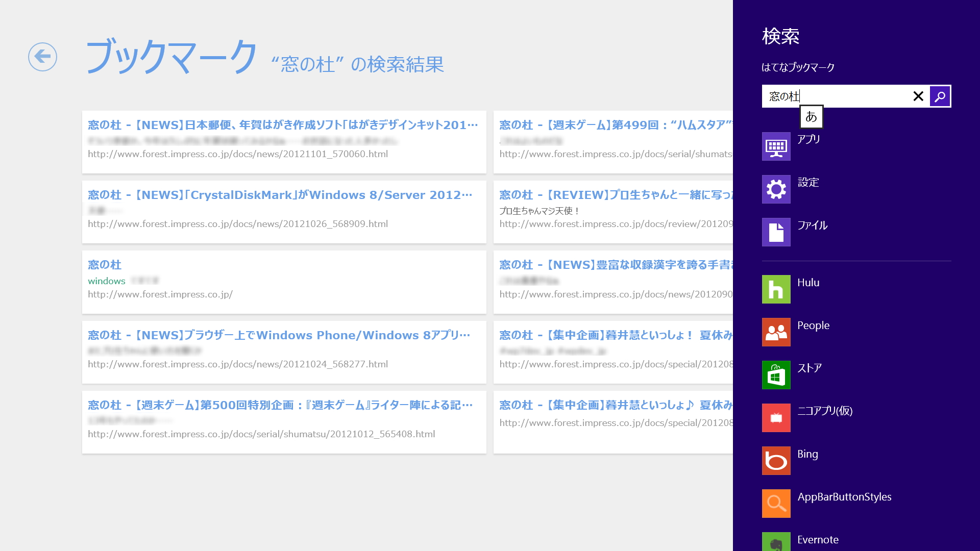Select ファイル (Files) search category
The width and height of the screenshot is (980, 551).
pyautogui.click(x=776, y=232)
